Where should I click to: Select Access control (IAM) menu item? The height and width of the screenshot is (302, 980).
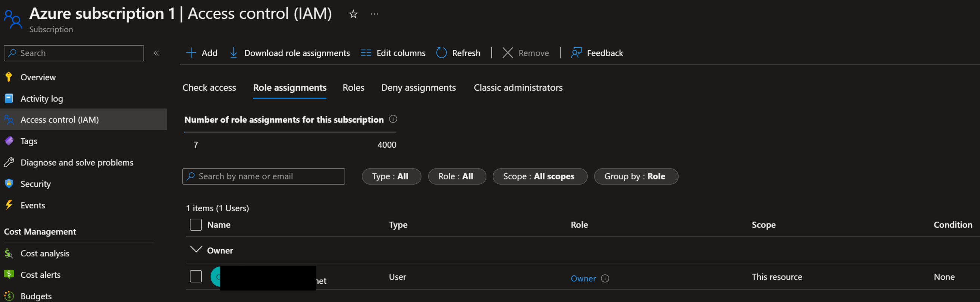point(83,120)
